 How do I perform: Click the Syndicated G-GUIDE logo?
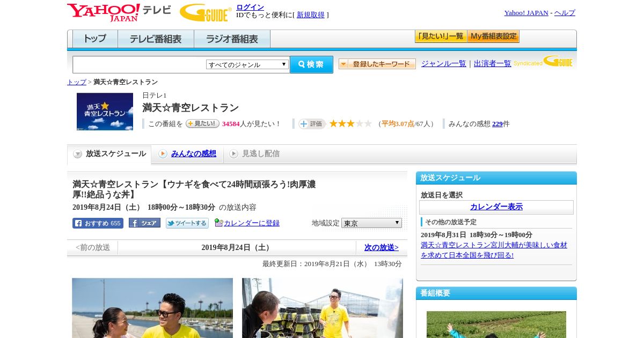tap(543, 61)
